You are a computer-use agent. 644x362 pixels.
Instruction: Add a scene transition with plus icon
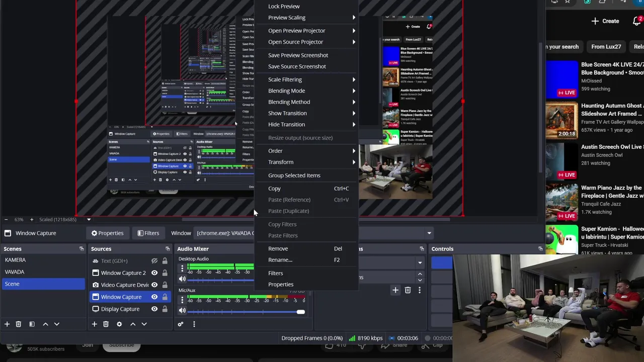tap(395, 290)
